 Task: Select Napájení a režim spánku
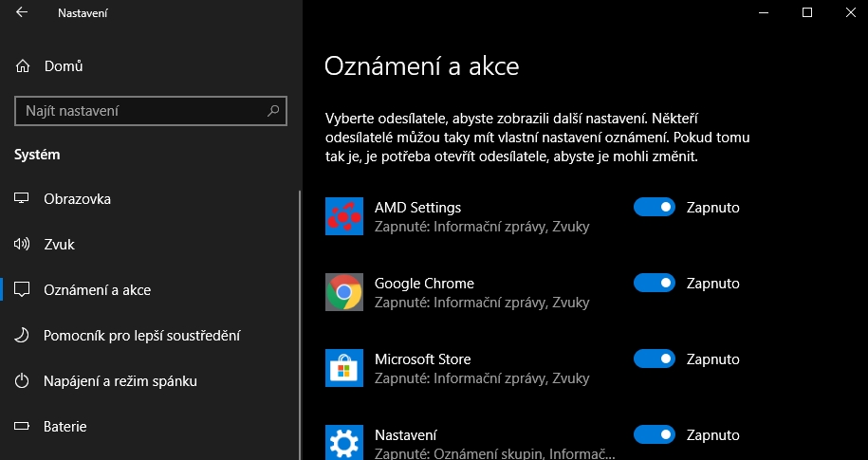pyautogui.click(x=120, y=381)
